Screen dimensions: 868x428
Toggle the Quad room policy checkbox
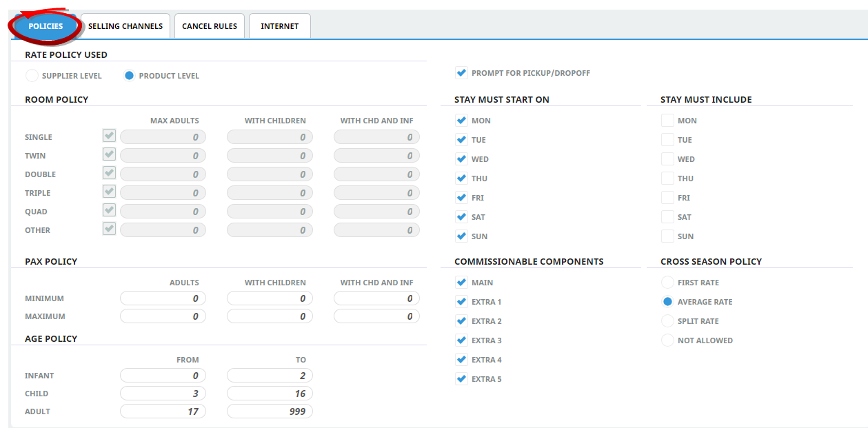[x=109, y=210]
